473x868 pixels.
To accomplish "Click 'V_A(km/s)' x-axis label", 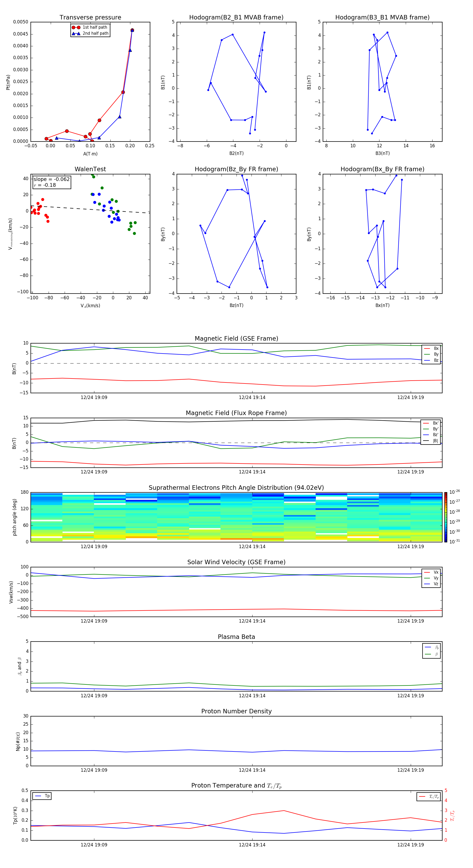I will click(90, 306).
